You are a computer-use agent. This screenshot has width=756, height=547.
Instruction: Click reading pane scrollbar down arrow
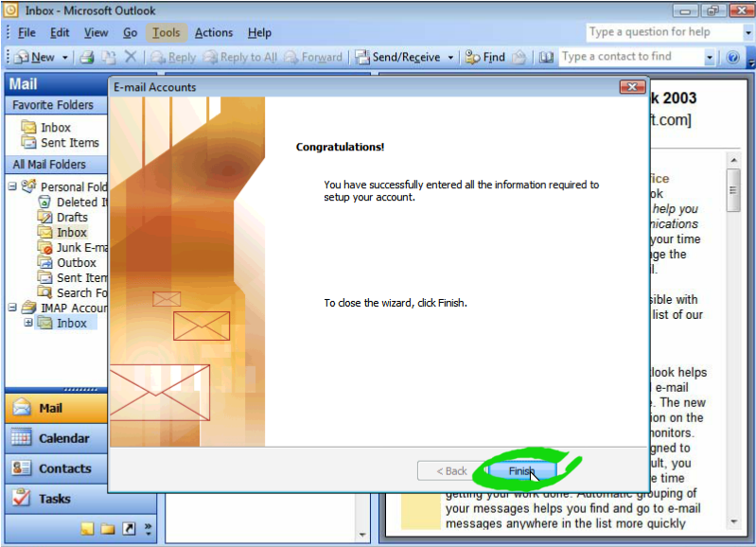pos(734,521)
